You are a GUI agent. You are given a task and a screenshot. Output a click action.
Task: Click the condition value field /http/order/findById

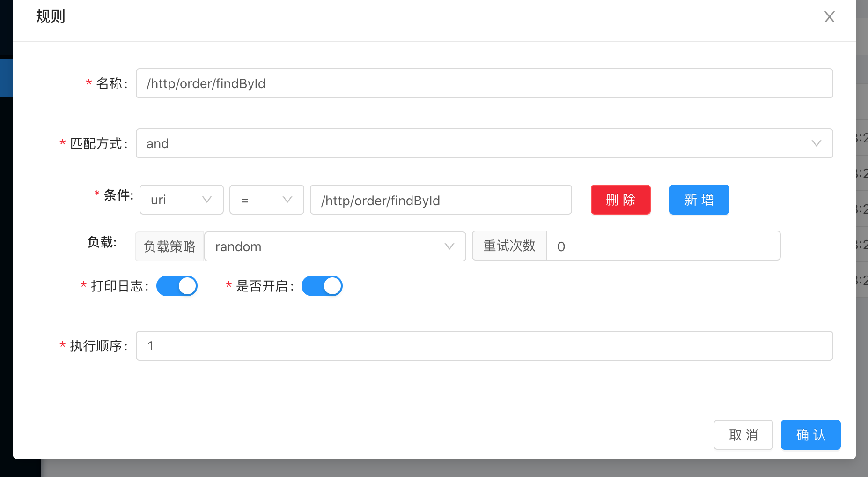coord(441,200)
